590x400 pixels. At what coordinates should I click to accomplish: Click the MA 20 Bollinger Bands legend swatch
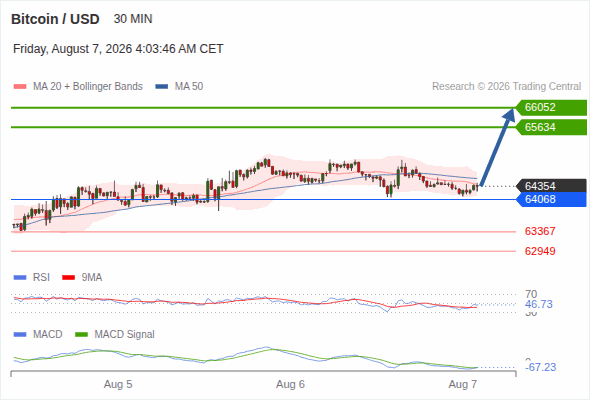coord(20,87)
